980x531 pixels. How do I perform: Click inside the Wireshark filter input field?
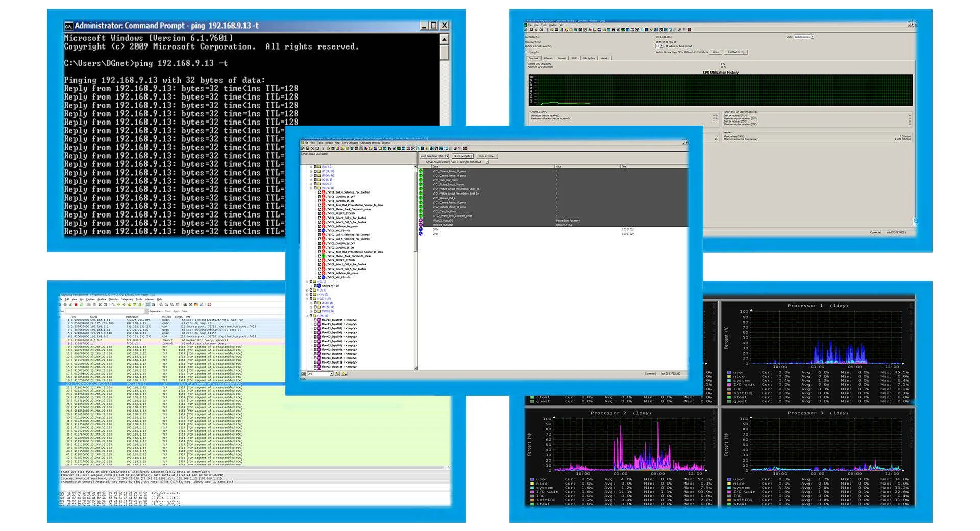[x=105, y=311]
